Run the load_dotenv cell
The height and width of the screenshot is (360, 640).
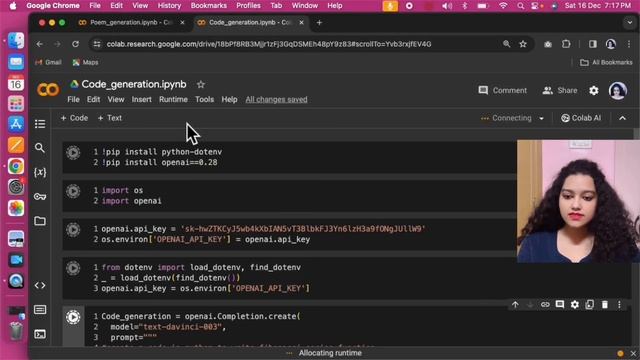(x=73, y=268)
